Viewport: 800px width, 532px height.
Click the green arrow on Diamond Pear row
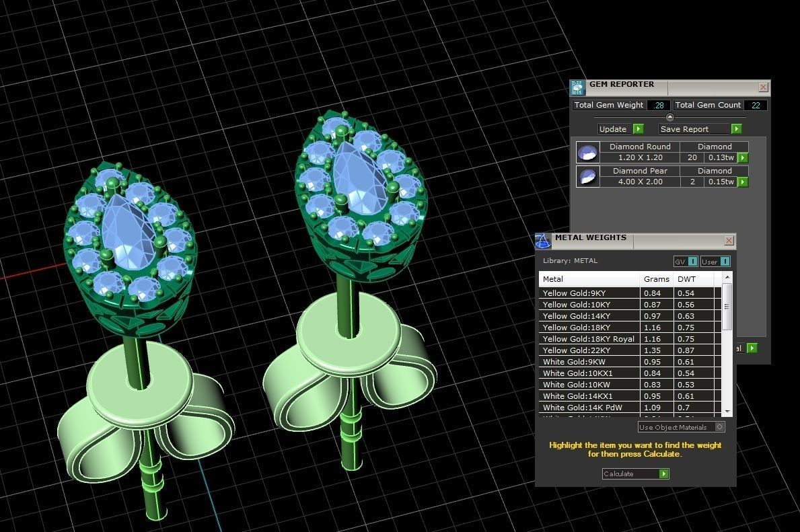pos(743,182)
